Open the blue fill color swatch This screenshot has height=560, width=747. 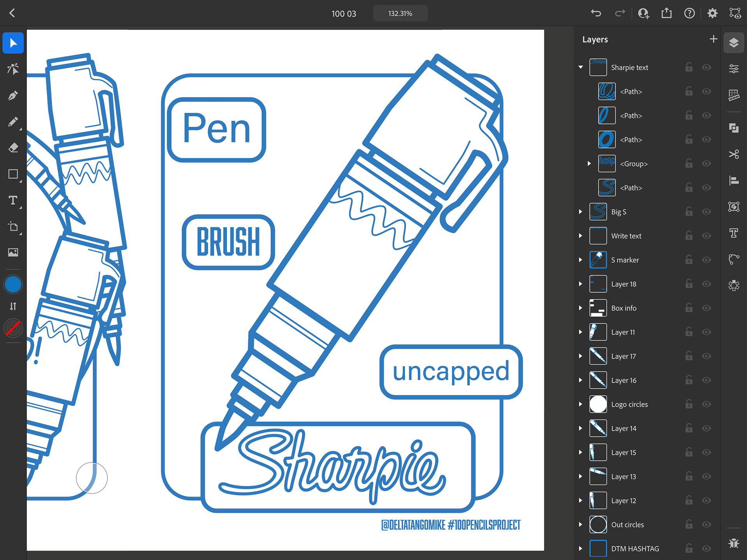13,284
